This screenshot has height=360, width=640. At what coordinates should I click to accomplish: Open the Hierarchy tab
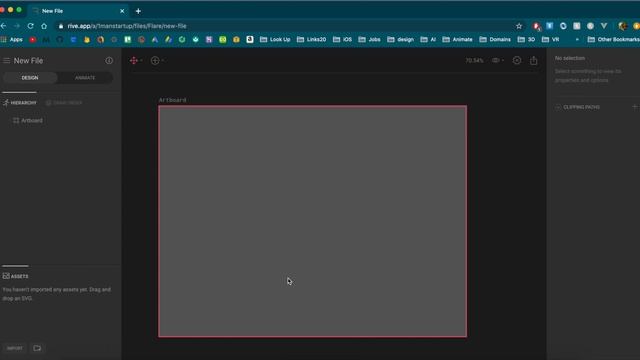[20, 103]
